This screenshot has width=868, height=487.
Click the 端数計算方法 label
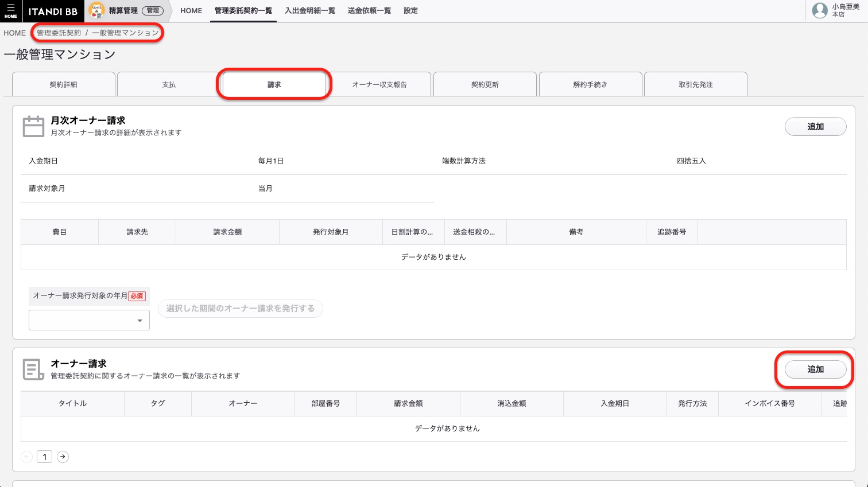coord(464,161)
